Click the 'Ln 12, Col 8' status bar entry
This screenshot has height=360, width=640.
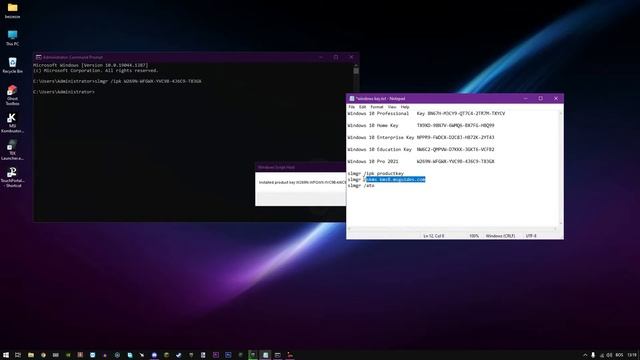click(x=433, y=236)
